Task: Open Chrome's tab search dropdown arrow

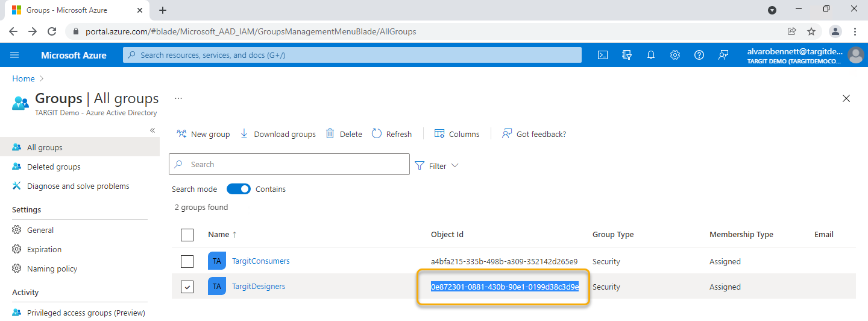Action: pos(772,10)
